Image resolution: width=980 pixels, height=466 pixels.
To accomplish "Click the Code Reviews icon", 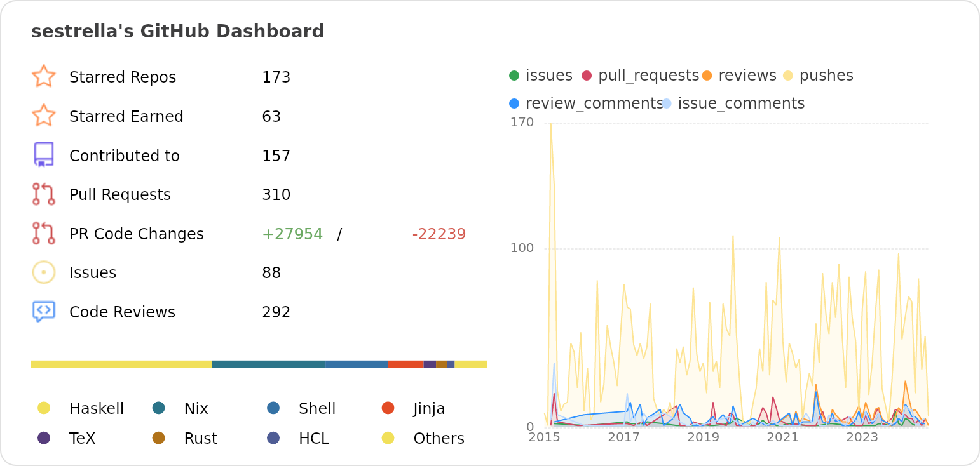I will [x=44, y=312].
